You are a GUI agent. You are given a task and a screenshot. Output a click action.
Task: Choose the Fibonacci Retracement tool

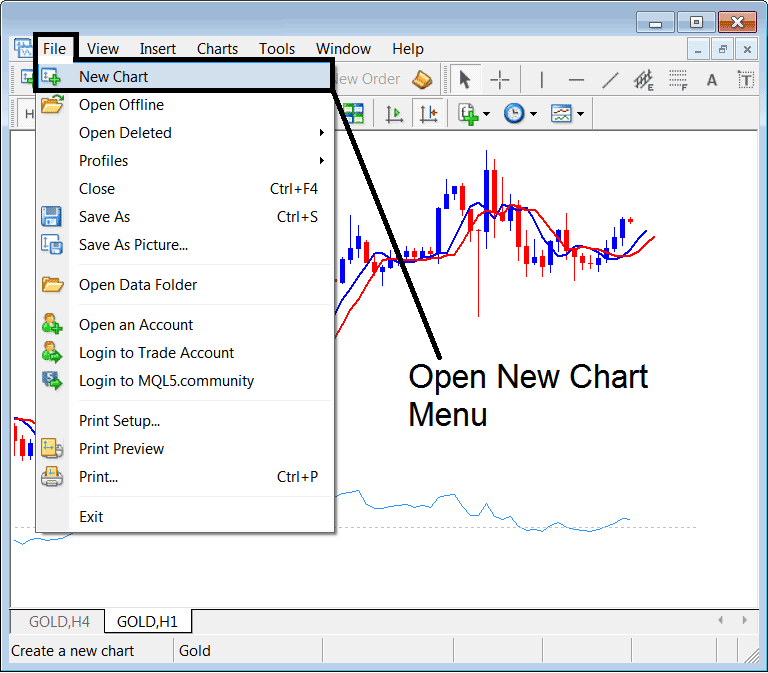[678, 79]
